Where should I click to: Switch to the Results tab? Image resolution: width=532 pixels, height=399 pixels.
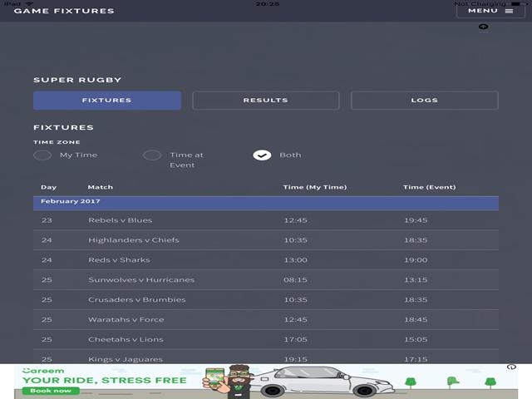pyautogui.click(x=266, y=101)
